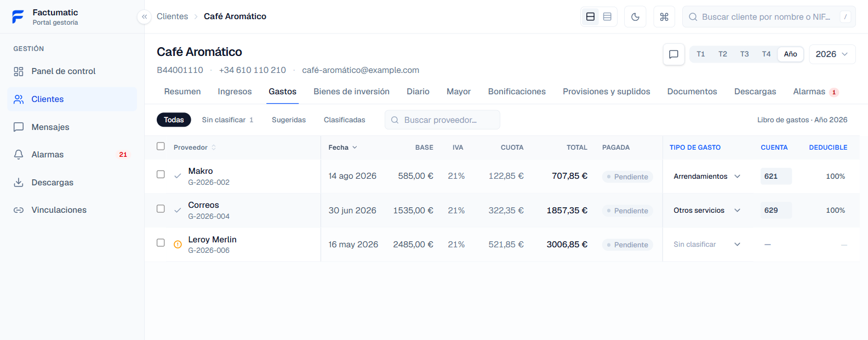Open Descargas in the sidebar
The height and width of the screenshot is (340, 868).
pyautogui.click(x=72, y=183)
